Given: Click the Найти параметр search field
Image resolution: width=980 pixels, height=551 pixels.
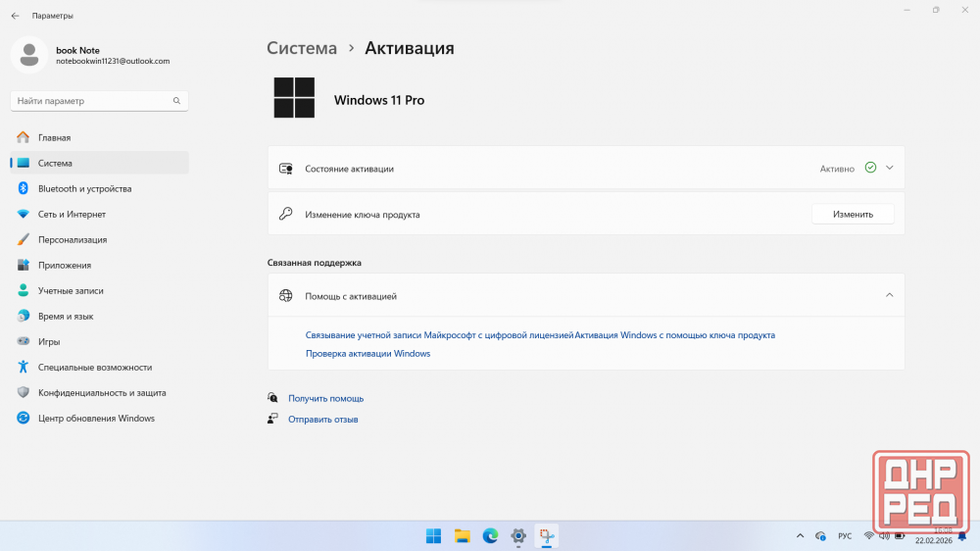Looking at the screenshot, I should coord(93,101).
